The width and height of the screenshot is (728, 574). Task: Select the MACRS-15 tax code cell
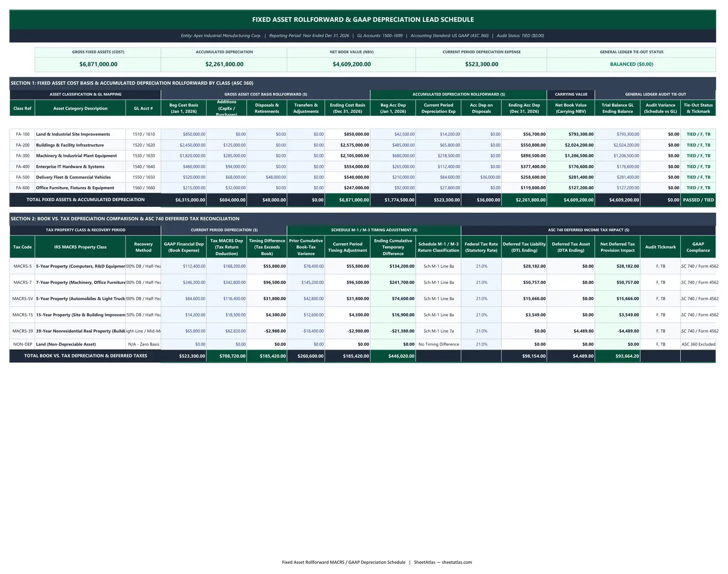(x=22, y=315)
